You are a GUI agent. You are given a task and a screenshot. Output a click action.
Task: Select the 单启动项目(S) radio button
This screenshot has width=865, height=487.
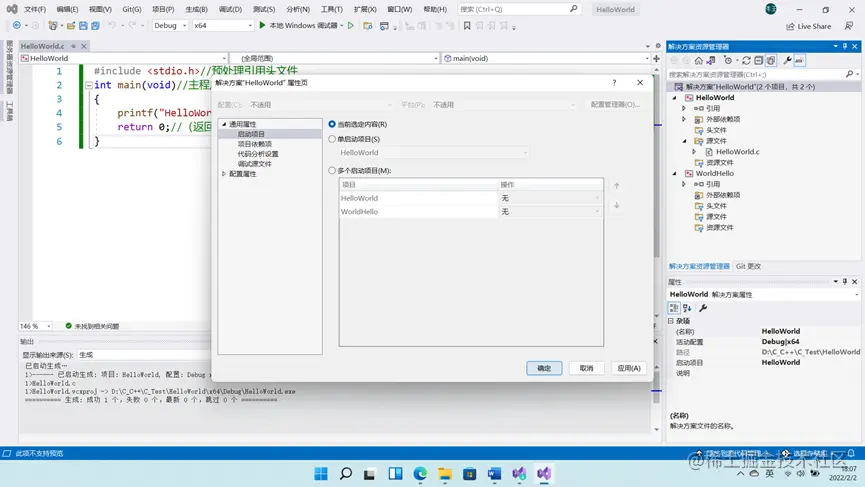click(x=332, y=139)
